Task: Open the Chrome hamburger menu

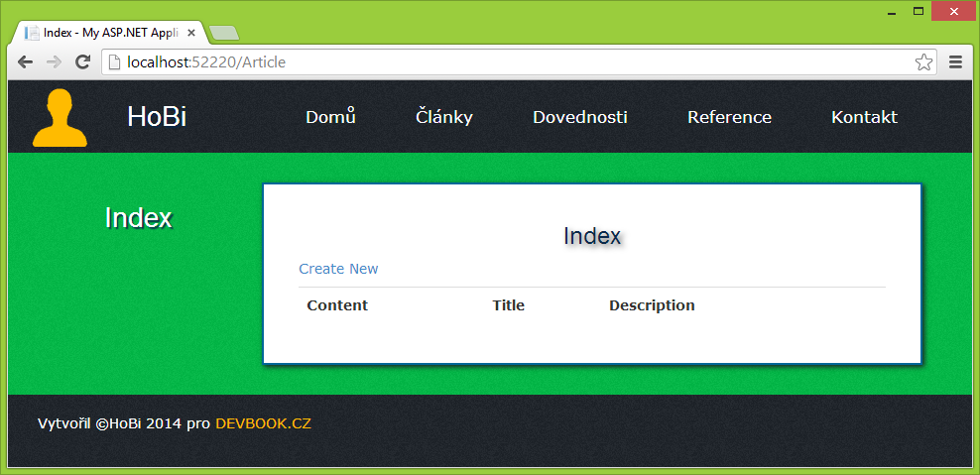Action: point(956,62)
